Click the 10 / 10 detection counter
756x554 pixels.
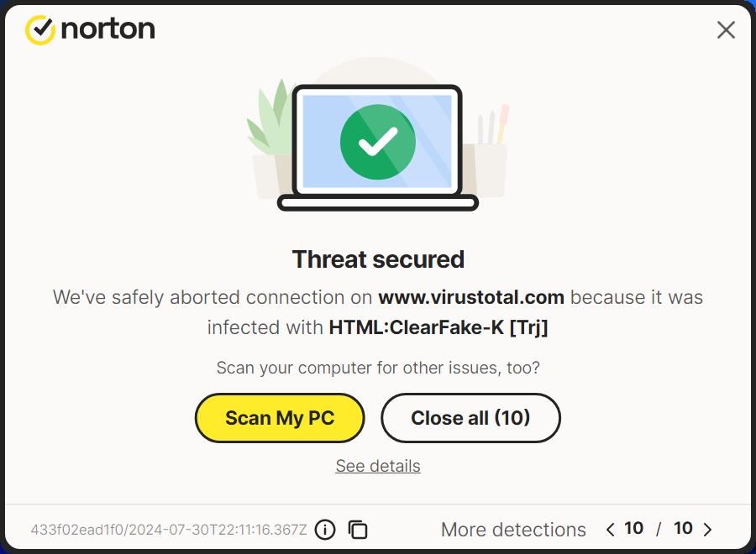pos(659,529)
